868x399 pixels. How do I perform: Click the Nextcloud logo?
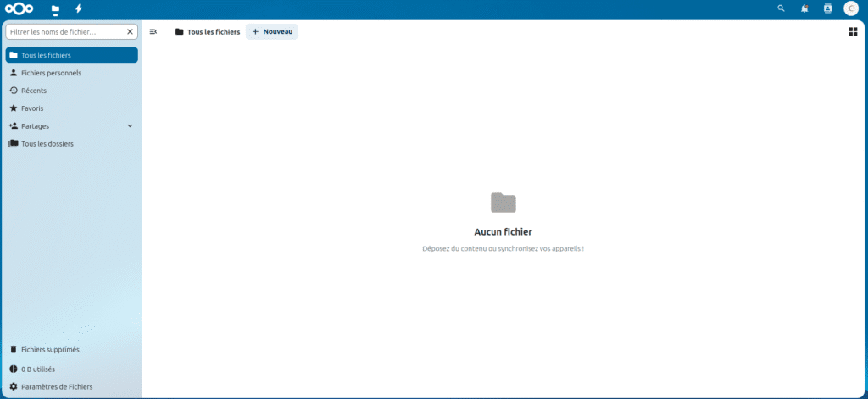point(19,9)
